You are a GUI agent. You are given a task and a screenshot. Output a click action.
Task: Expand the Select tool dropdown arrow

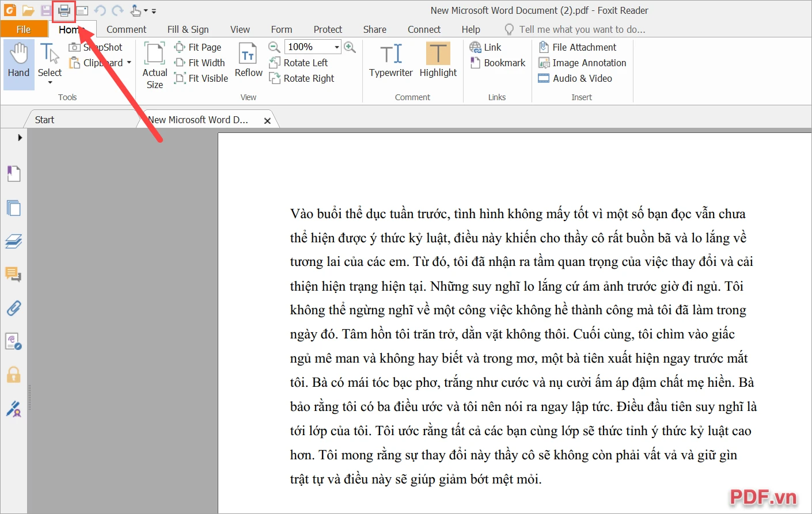(50, 83)
